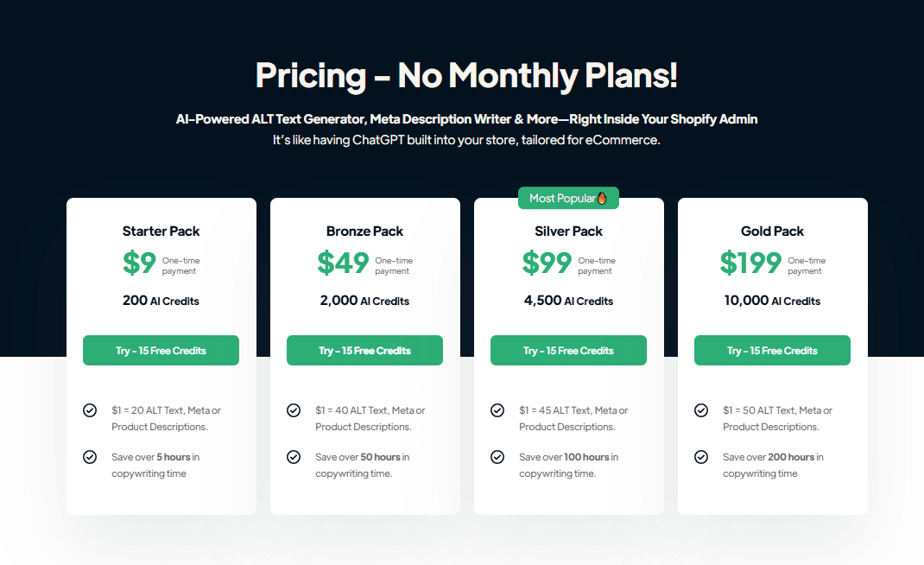Click the 4,500 AI Credits text
This screenshot has width=924, height=565.
point(568,301)
